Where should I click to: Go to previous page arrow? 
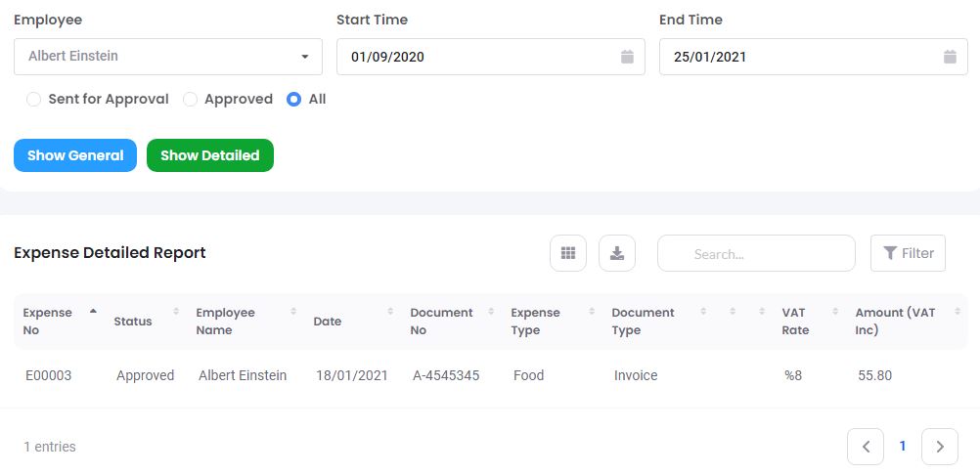click(866, 447)
